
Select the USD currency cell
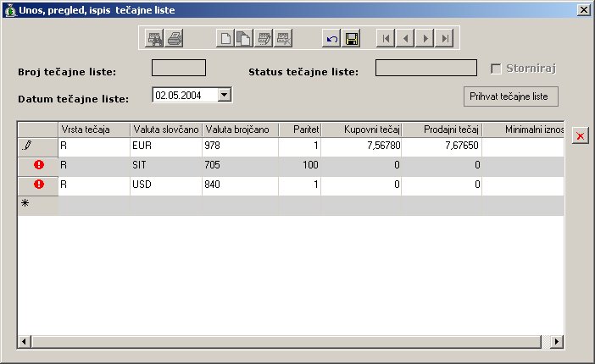point(166,185)
